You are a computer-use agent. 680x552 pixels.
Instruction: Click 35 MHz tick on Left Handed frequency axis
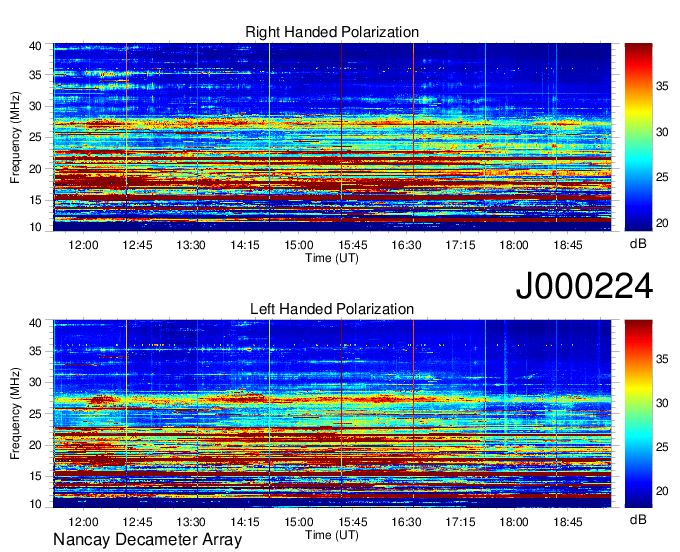35,351
